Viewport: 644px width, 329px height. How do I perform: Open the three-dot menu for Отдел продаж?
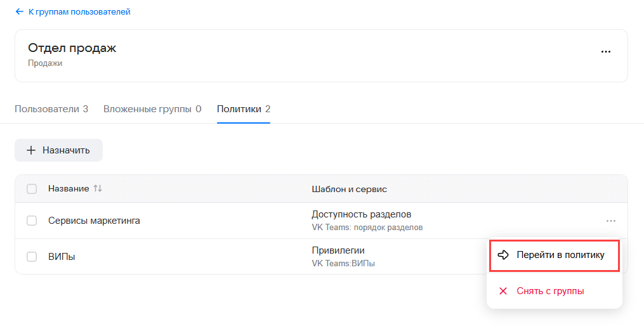(x=605, y=51)
